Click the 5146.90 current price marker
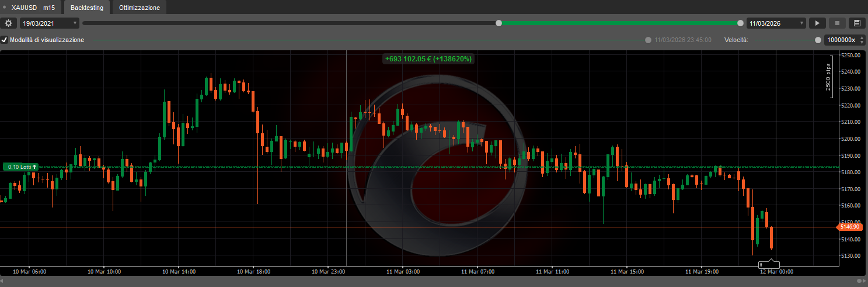This screenshot has height=287, width=868. pyautogui.click(x=849, y=226)
